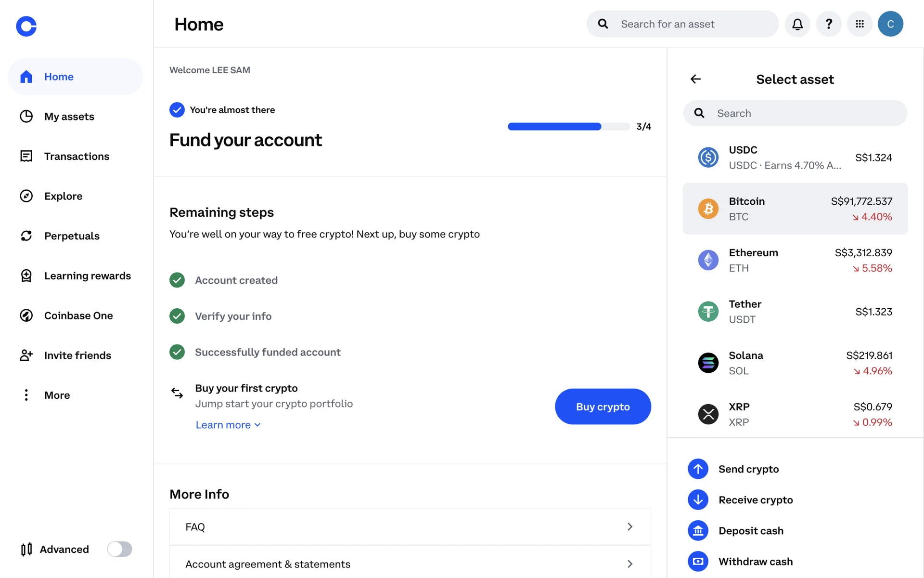The width and height of the screenshot is (924, 578).
Task: Click the Withdraw cash icon
Action: [x=698, y=562]
